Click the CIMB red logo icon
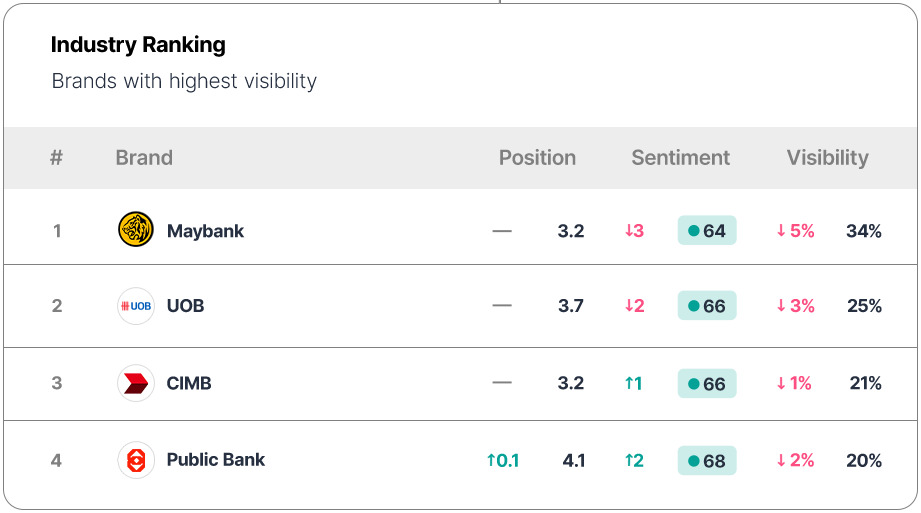Viewport: 921px width, 513px height. [x=136, y=383]
